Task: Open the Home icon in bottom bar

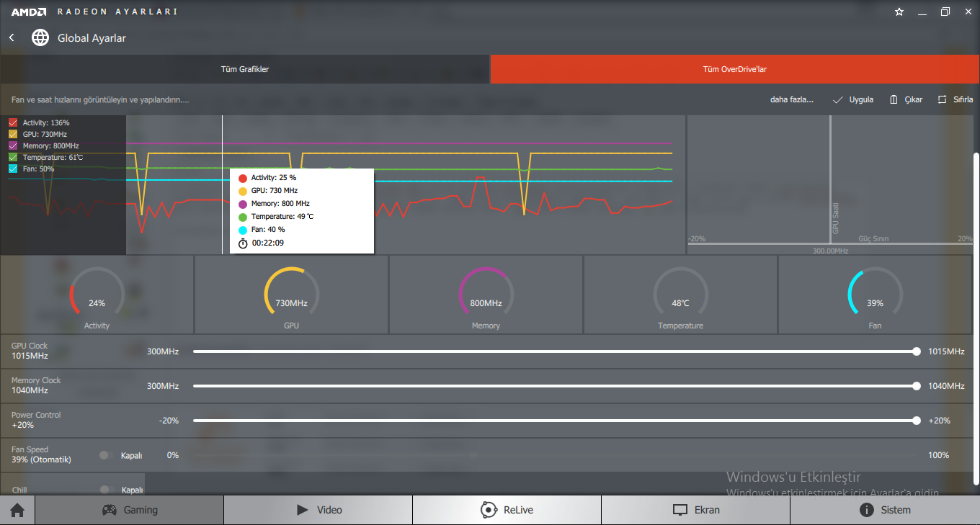Action: tap(17, 510)
